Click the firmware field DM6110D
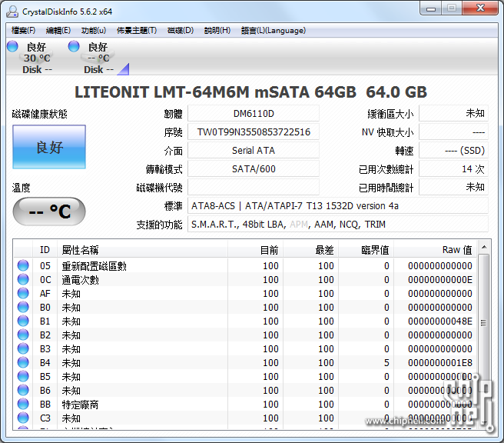504x443 pixels. click(x=254, y=114)
